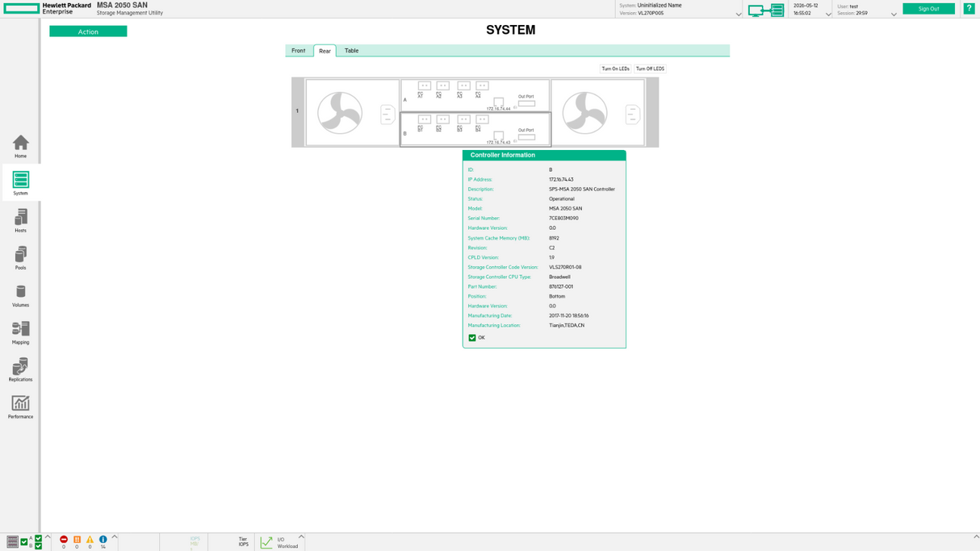Open the Pools section in sidebar

pos(20,257)
